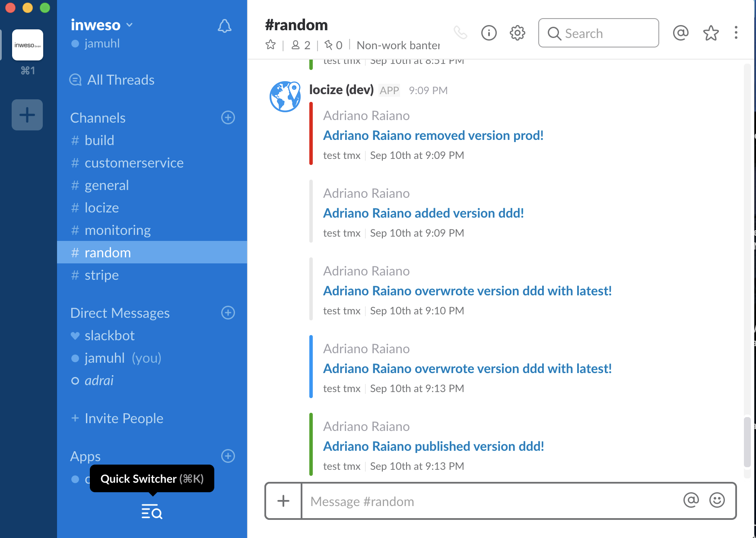Image resolution: width=756 pixels, height=538 pixels.
Task: Switch to the locize channel
Action: click(102, 208)
